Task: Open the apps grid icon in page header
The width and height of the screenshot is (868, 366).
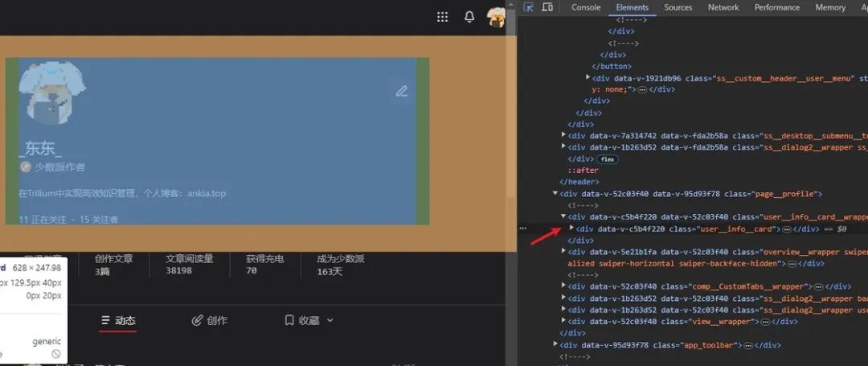Action: [442, 17]
